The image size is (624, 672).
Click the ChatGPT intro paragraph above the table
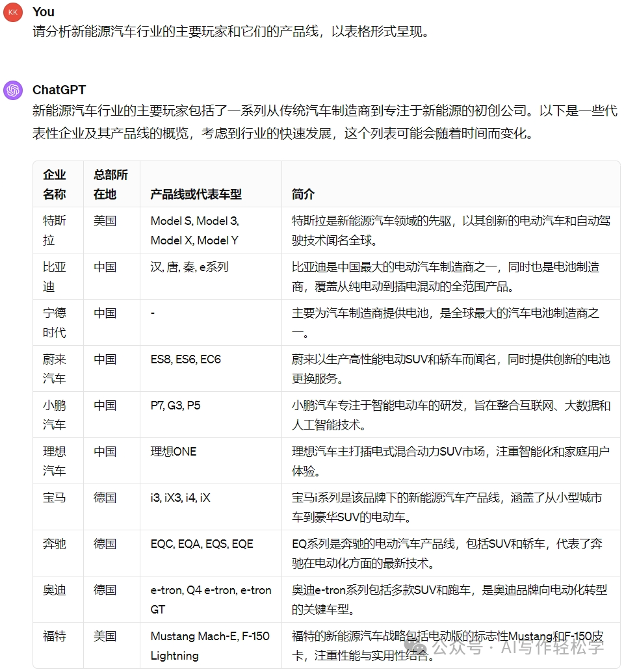point(325,122)
